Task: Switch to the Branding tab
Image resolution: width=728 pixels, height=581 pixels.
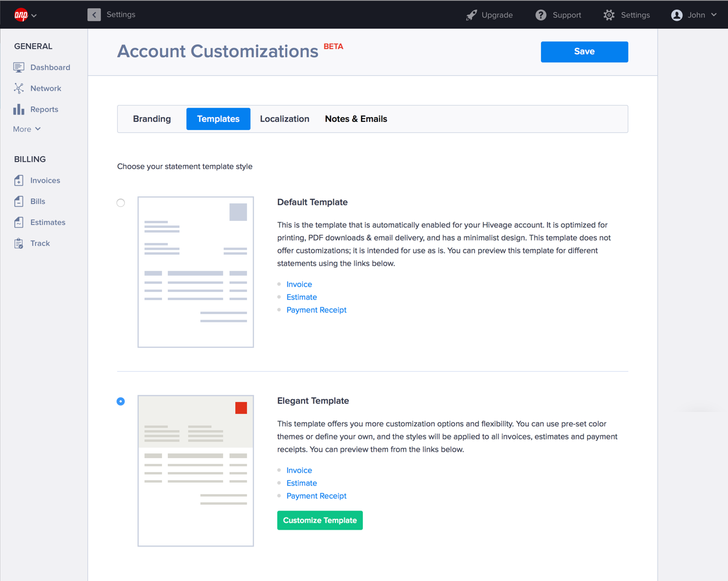Action: (x=152, y=119)
